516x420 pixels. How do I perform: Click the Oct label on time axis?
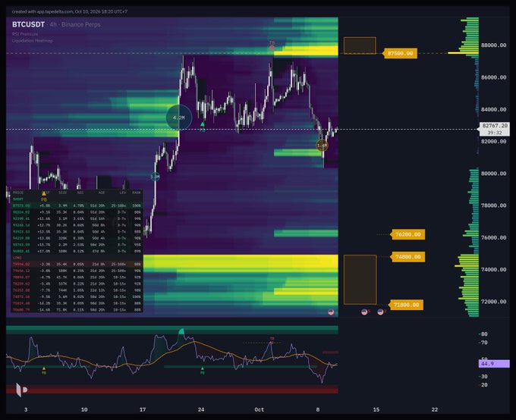[260, 409]
